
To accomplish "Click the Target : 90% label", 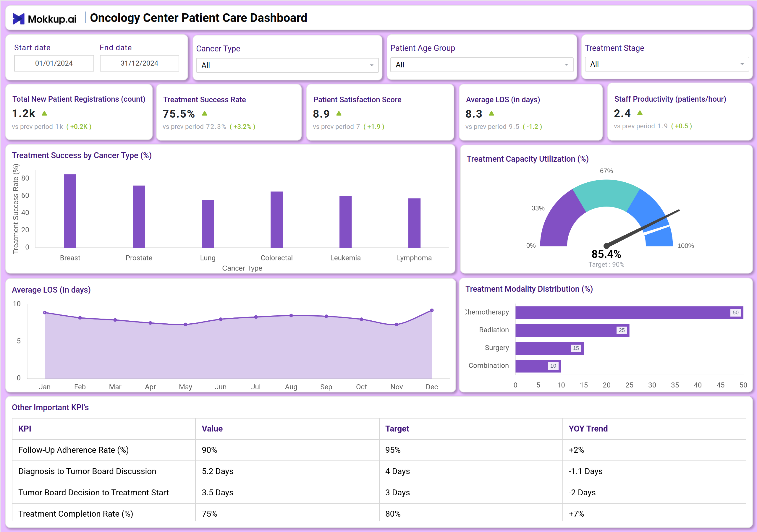I will click(x=606, y=264).
